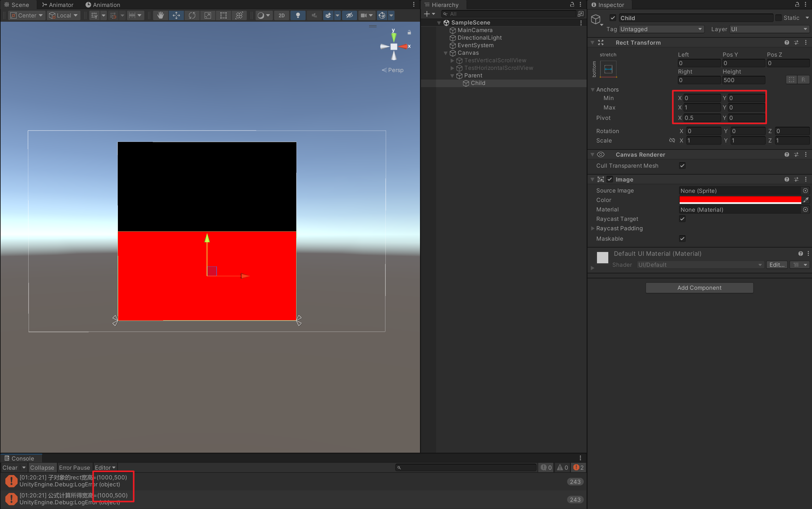This screenshot has width=812, height=509.
Task: Toggle scene lighting bulb icon
Action: click(298, 15)
